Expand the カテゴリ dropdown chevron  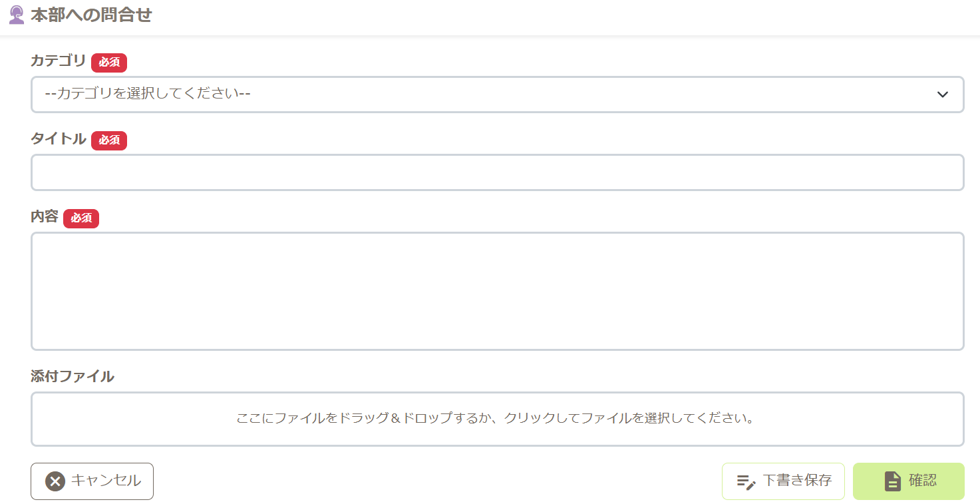coord(942,95)
